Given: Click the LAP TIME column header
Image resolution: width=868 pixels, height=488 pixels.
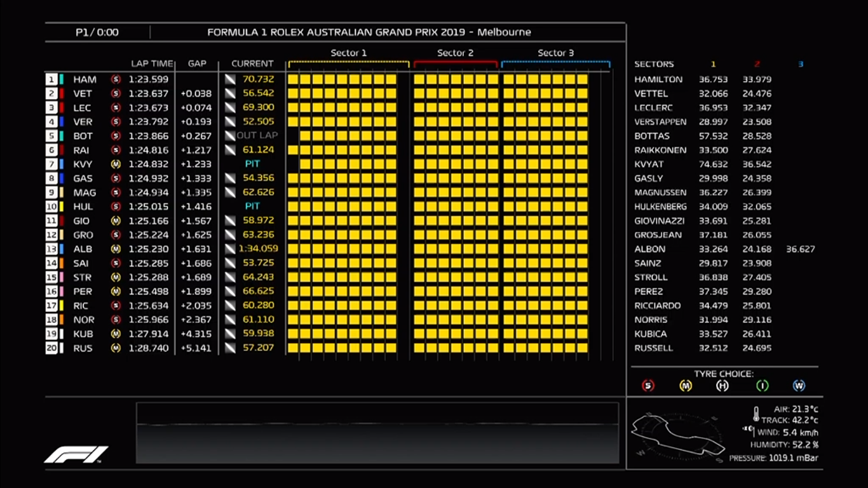Looking at the screenshot, I should (152, 64).
